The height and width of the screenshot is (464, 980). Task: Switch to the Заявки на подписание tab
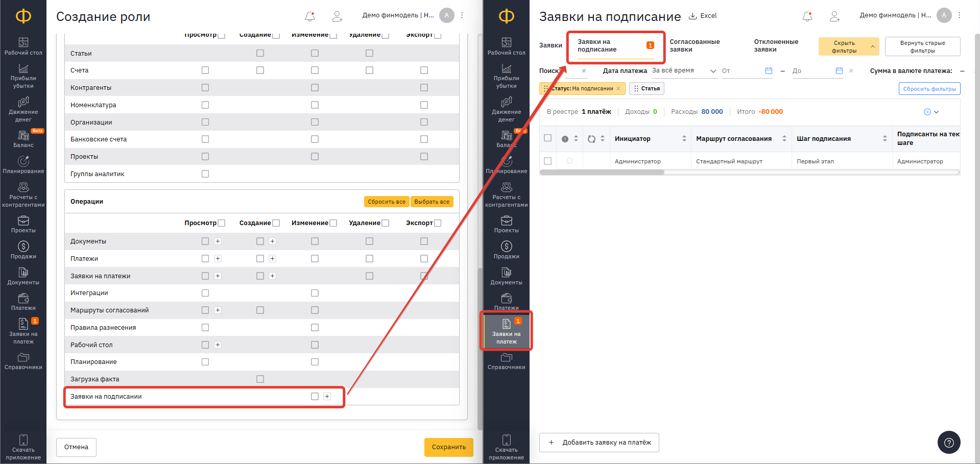(x=616, y=46)
